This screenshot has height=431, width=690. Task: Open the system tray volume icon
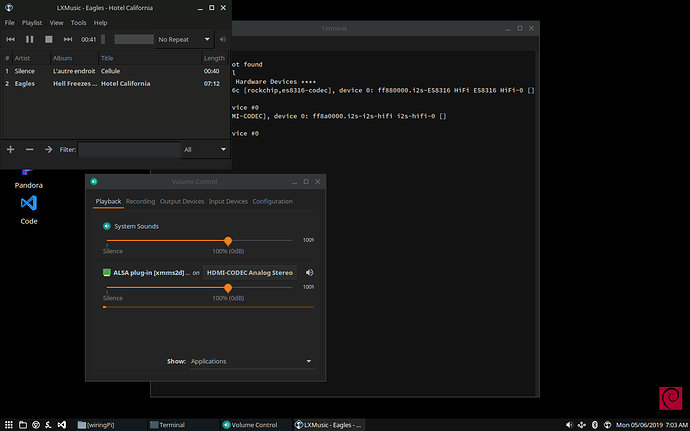[569, 425]
